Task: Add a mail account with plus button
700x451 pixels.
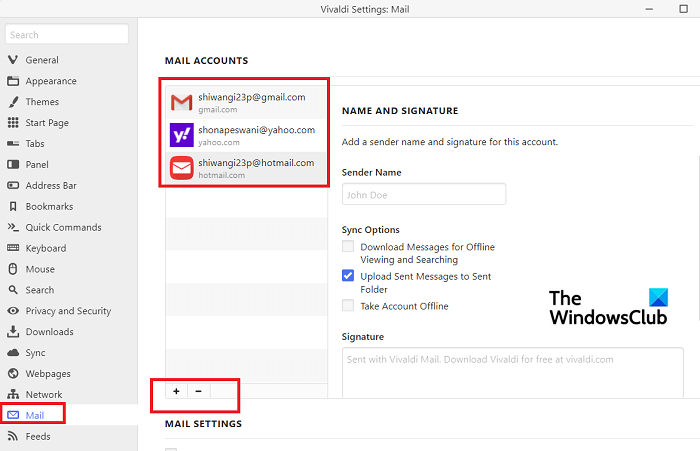Action: click(176, 391)
